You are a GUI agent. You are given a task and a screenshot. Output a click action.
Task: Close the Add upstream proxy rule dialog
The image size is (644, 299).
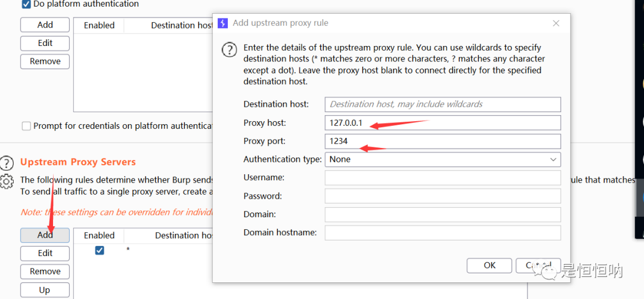pyautogui.click(x=556, y=23)
